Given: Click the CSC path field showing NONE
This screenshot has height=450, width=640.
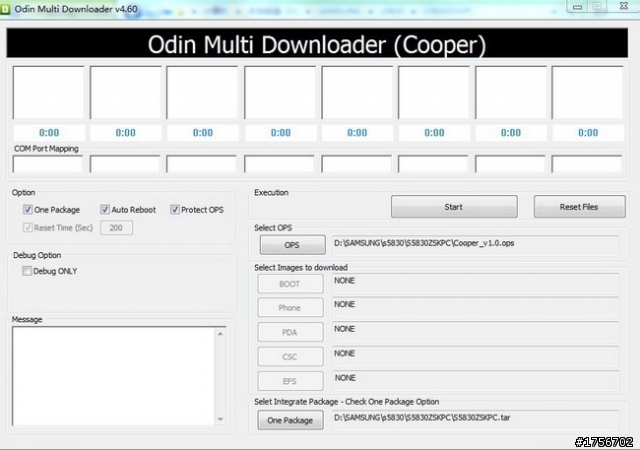Looking at the screenshot, I should click(476, 356).
